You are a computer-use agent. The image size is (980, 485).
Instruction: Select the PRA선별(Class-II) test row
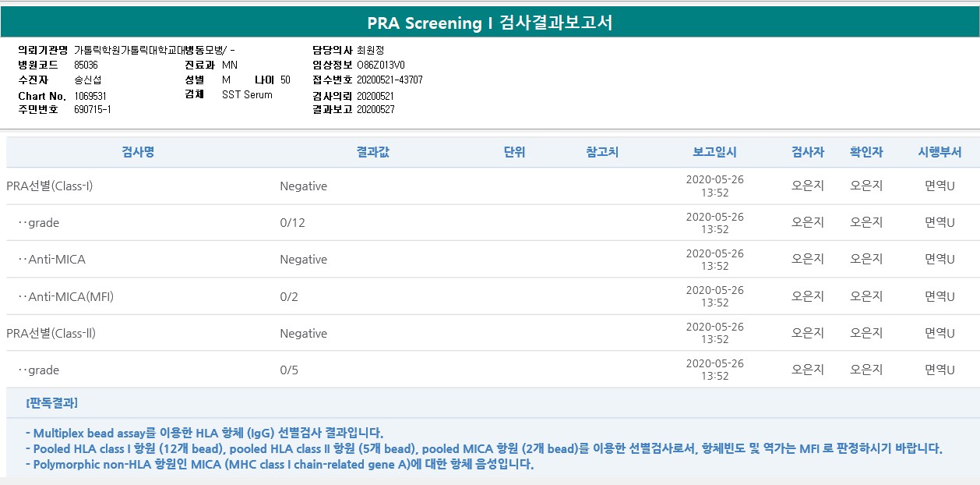51,333
